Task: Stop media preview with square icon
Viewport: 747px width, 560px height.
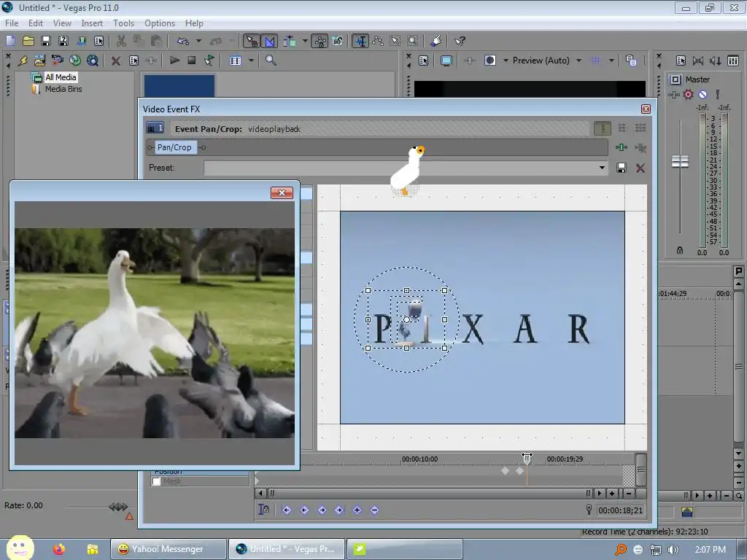Action: [x=192, y=61]
